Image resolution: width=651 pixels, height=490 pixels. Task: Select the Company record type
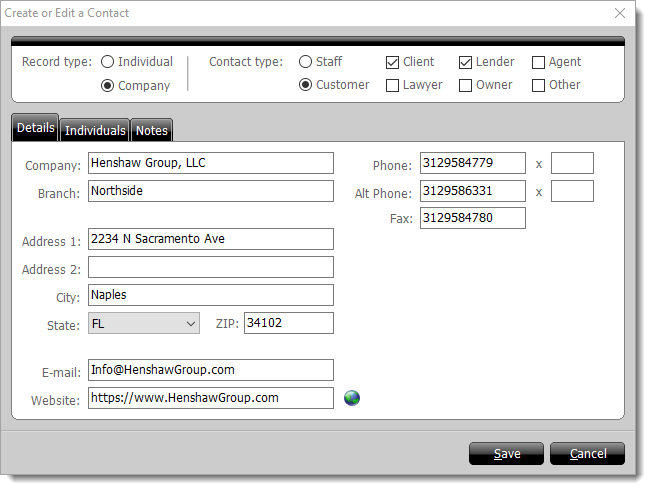tap(108, 86)
